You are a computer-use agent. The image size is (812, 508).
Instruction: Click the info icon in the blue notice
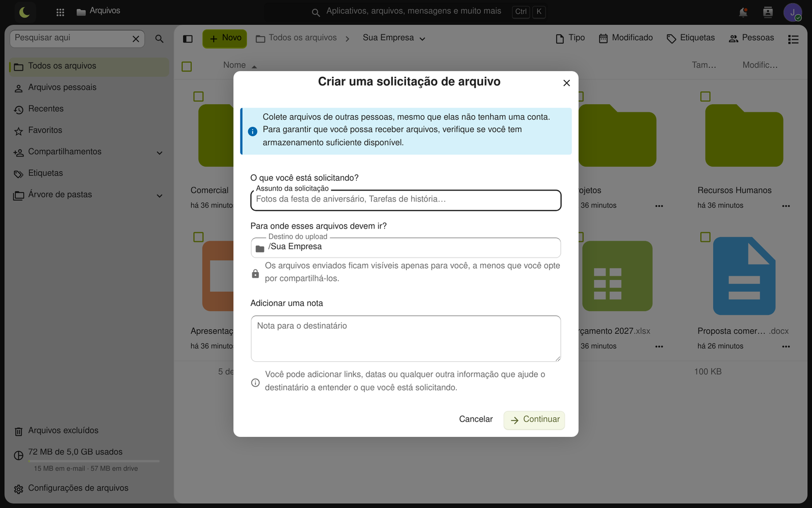point(252,131)
